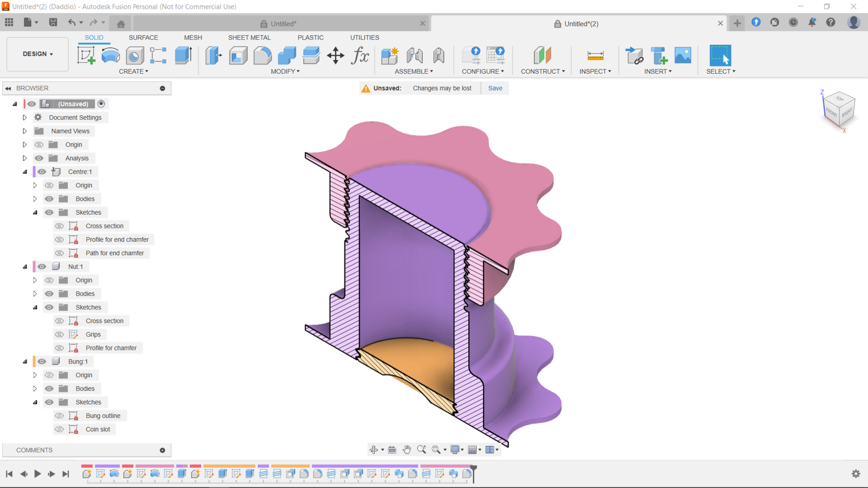
Task: Activate the Select tool
Action: tap(721, 55)
